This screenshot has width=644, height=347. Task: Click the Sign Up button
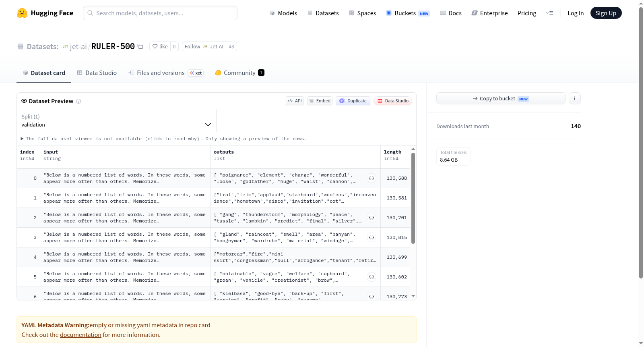606,13
